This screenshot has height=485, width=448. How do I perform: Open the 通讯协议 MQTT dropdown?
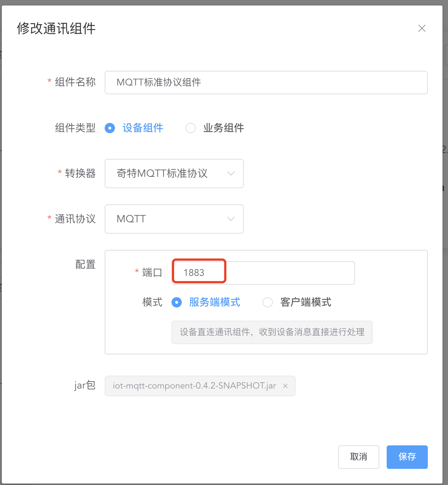174,219
